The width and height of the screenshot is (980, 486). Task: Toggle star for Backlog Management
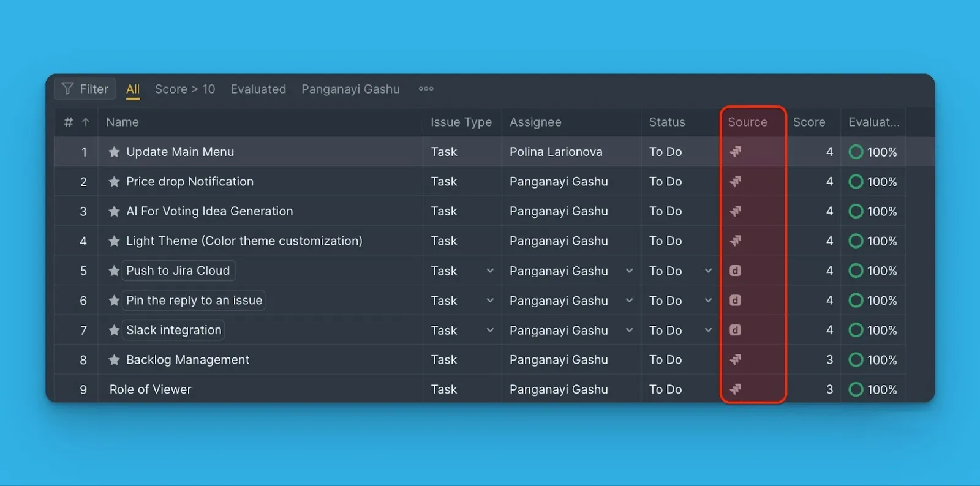click(114, 360)
